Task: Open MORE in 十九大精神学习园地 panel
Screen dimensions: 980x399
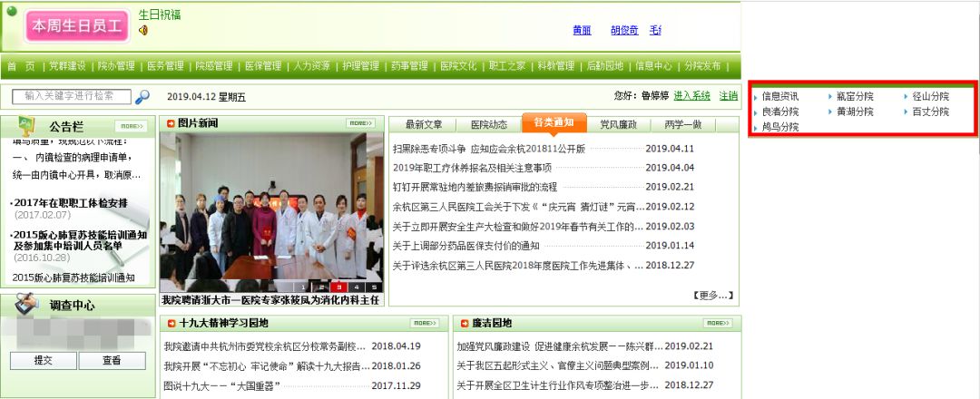Action: (x=425, y=323)
